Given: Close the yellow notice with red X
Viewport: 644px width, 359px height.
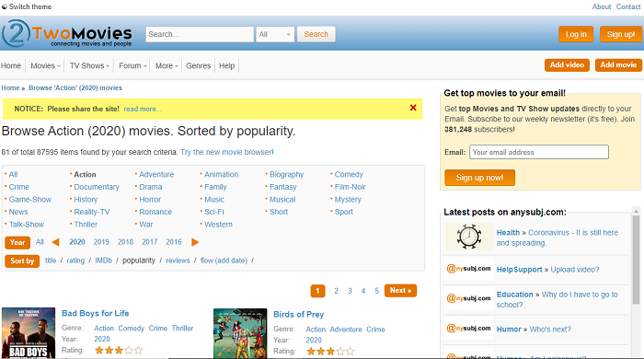Looking at the screenshot, I should pyautogui.click(x=413, y=108).
